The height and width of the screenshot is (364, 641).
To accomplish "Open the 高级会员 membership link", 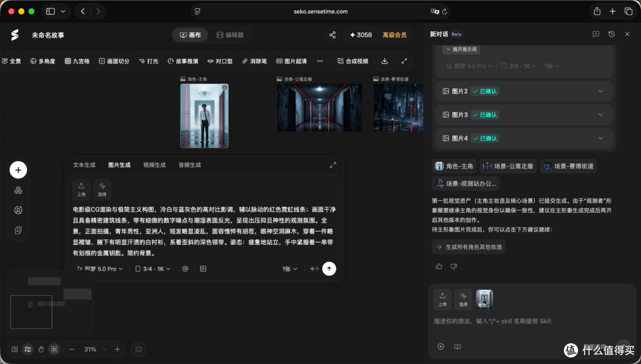I will (395, 35).
